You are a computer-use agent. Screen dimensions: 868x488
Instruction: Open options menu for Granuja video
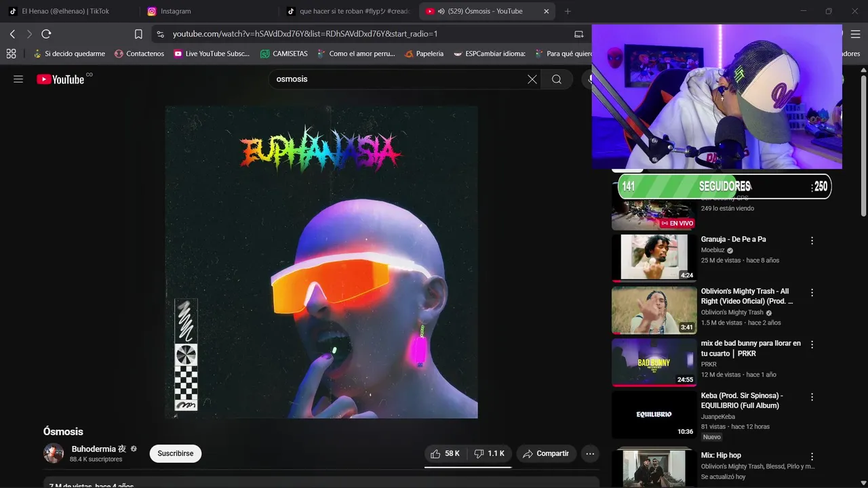(812, 241)
